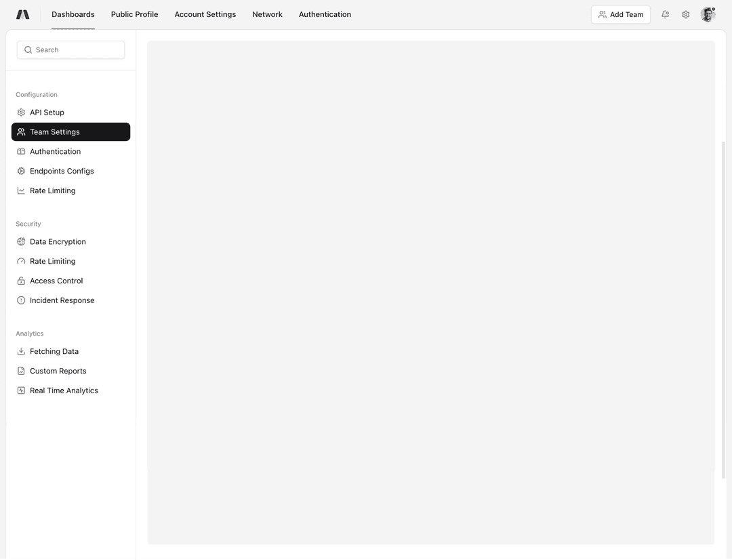
Task: Click the sidebar Authentication icon
Action: tap(21, 151)
